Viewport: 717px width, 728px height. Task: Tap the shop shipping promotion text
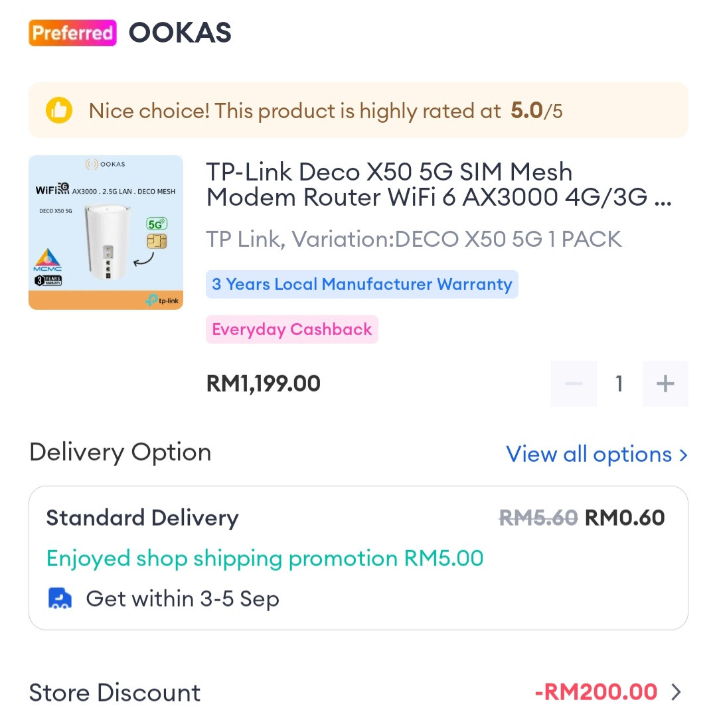(x=264, y=558)
